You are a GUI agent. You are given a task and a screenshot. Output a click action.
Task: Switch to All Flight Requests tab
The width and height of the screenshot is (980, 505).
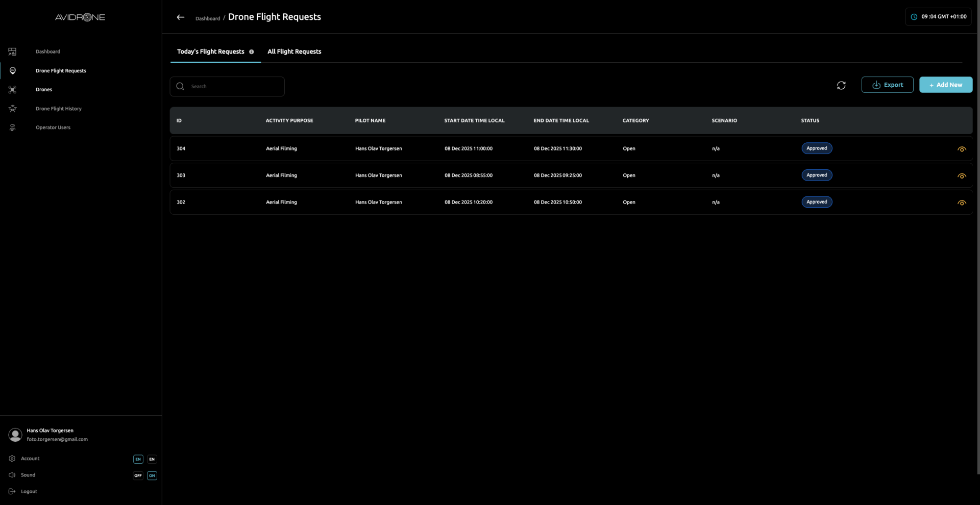[294, 52]
